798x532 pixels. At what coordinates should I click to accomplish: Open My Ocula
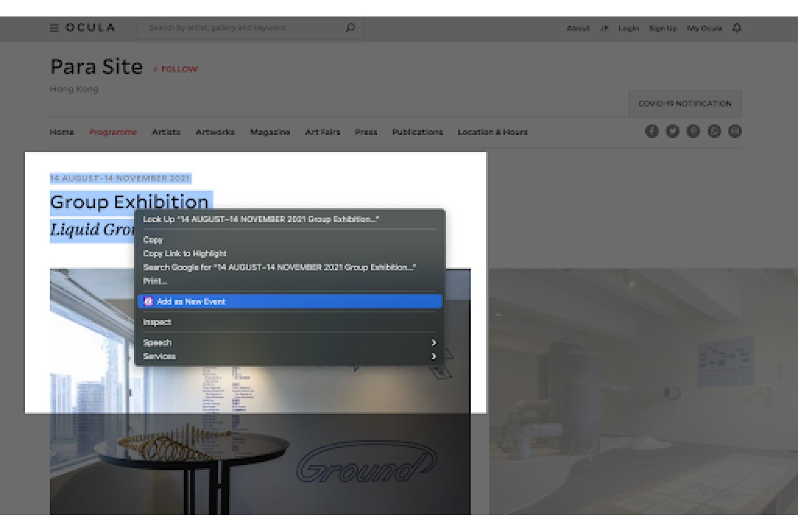[704, 28]
